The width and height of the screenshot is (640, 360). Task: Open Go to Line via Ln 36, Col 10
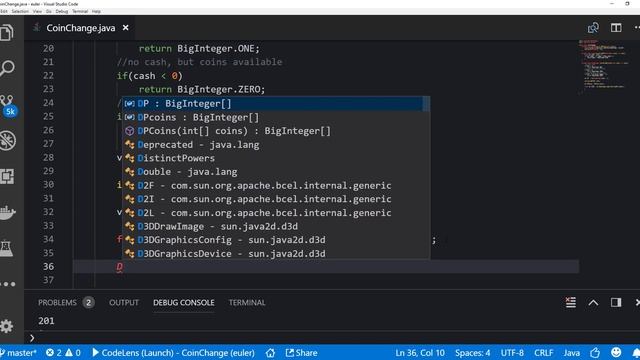click(x=420, y=353)
